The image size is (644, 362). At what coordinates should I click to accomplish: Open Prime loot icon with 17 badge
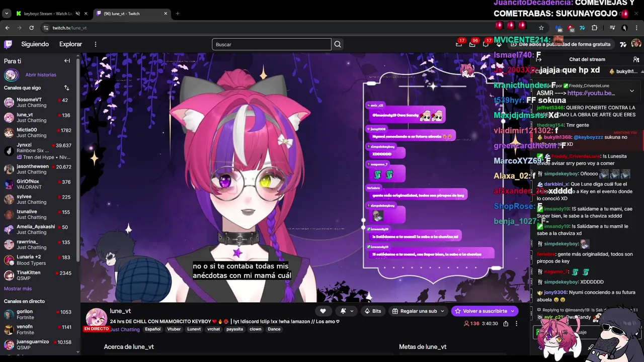click(459, 44)
